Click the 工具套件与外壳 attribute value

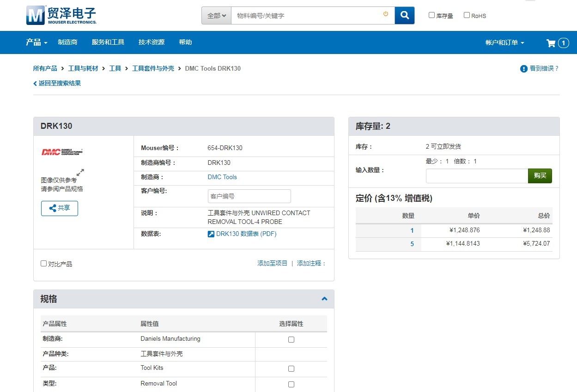(162, 354)
